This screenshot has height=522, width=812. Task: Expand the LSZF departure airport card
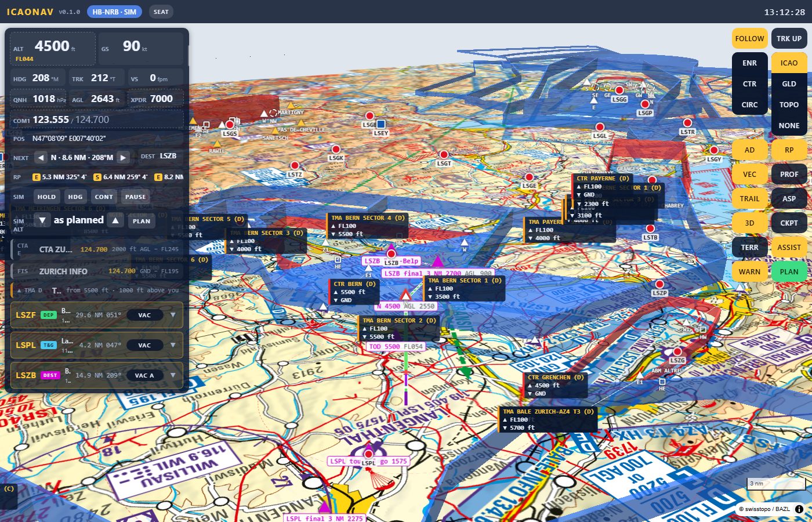coord(173,315)
